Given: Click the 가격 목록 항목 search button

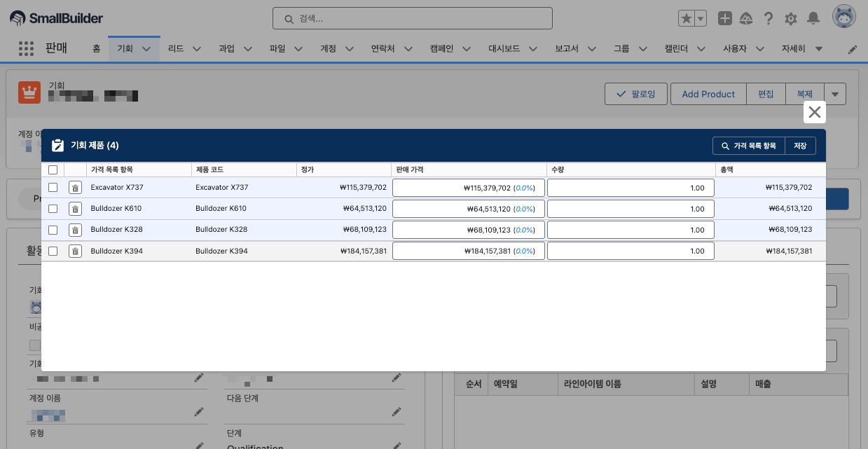Looking at the screenshot, I should point(748,146).
